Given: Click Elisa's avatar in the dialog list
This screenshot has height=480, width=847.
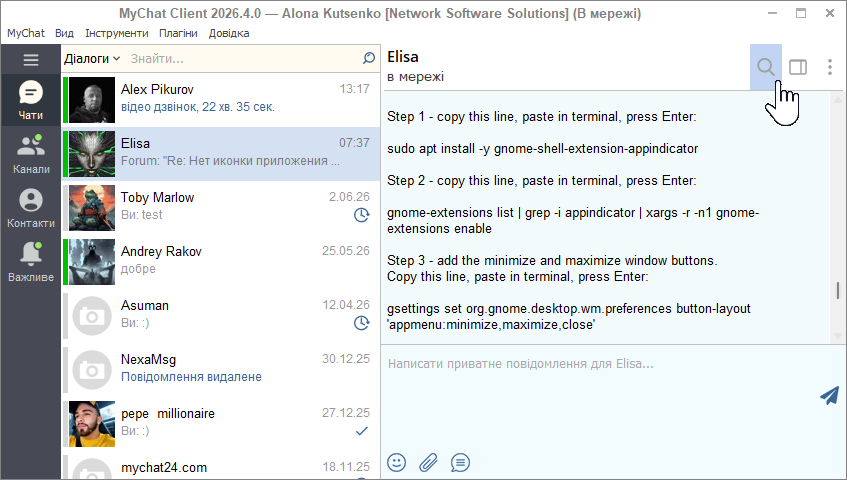Looking at the screenshot, I should coord(92,154).
